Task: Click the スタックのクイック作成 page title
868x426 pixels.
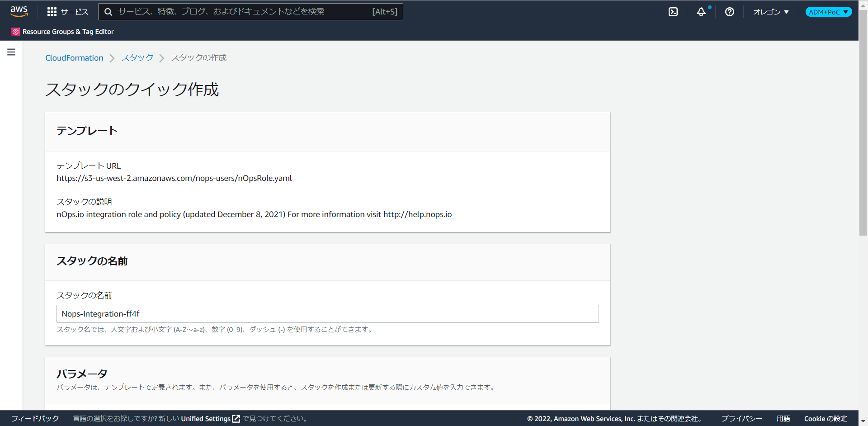Action: tap(132, 90)
